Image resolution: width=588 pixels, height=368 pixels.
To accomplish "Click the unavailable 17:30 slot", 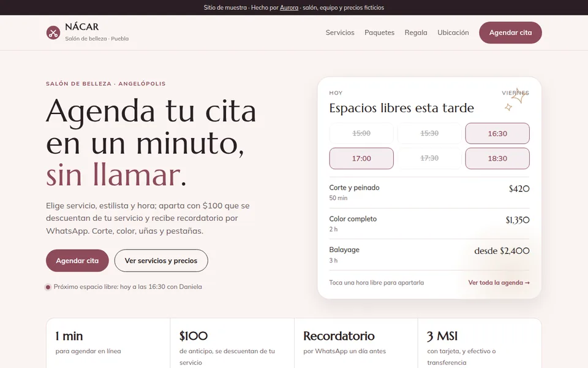I will click(x=429, y=158).
